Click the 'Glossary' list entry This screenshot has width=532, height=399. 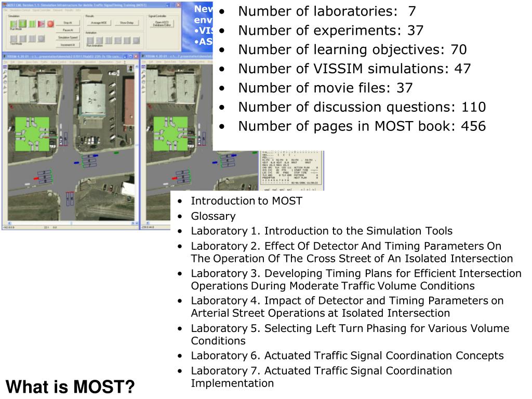pos(213,216)
